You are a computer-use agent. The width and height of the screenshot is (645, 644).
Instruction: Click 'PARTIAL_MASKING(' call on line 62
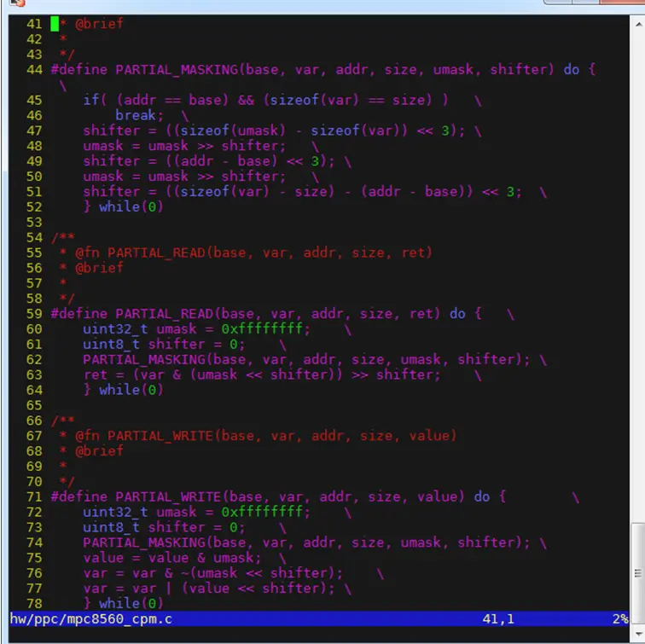pos(148,359)
